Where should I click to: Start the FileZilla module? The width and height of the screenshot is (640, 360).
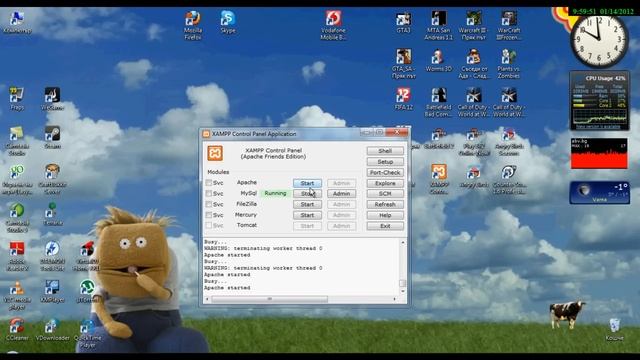(x=307, y=204)
